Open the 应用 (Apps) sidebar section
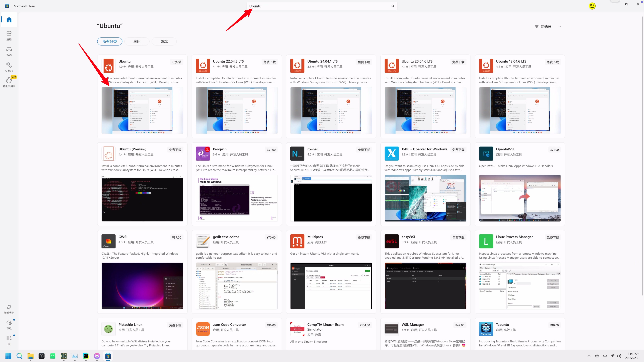 coord(9,36)
